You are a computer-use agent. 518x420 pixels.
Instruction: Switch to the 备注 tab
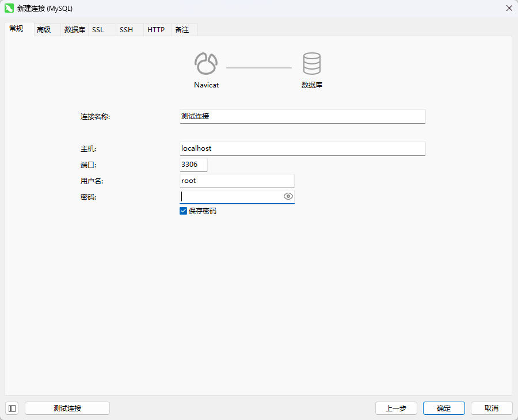point(182,30)
